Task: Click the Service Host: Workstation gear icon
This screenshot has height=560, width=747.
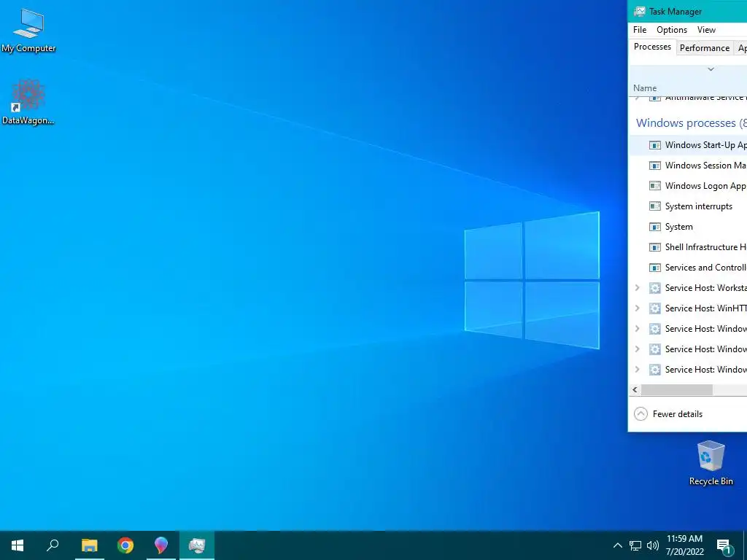Action: (x=655, y=288)
